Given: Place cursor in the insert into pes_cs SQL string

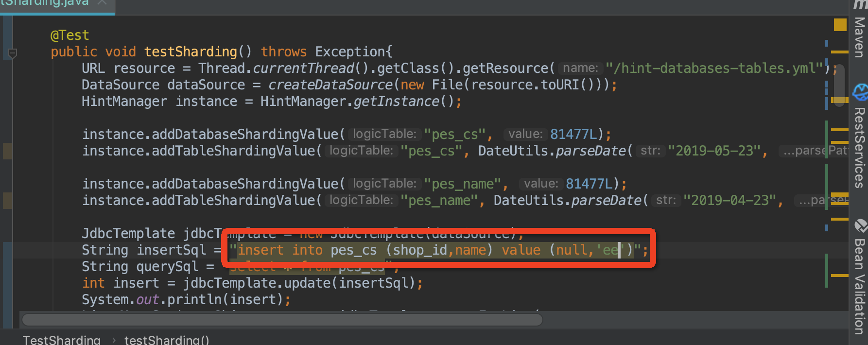Looking at the screenshot, I should 435,250.
